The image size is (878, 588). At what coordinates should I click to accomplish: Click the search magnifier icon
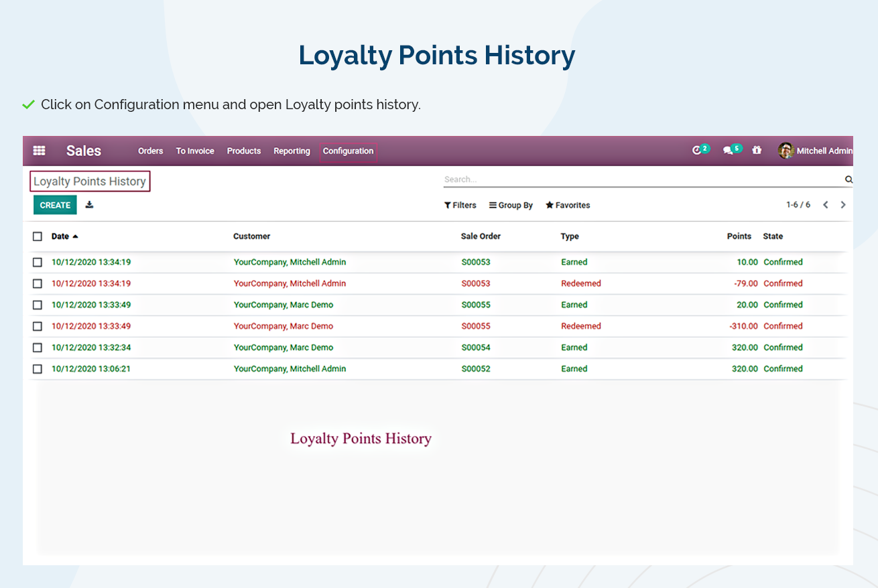849,179
